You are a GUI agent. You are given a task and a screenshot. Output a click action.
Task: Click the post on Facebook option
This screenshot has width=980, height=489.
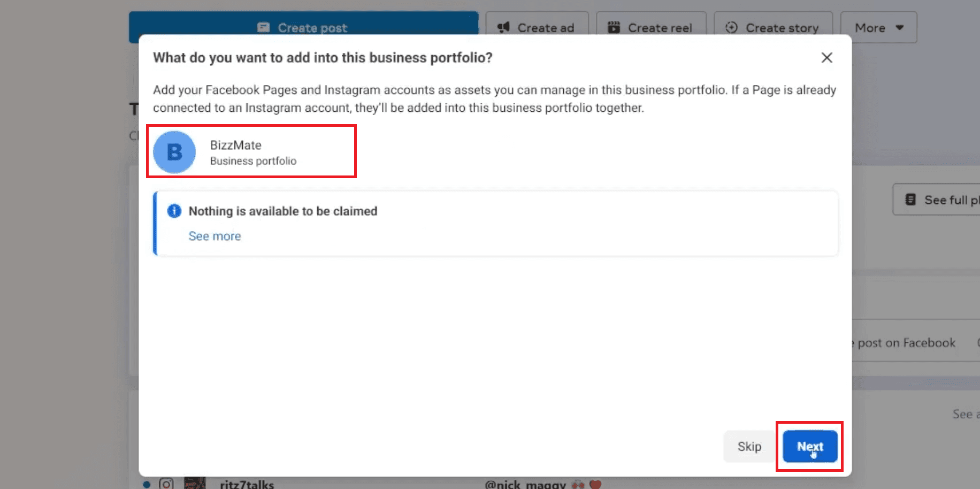(x=907, y=343)
